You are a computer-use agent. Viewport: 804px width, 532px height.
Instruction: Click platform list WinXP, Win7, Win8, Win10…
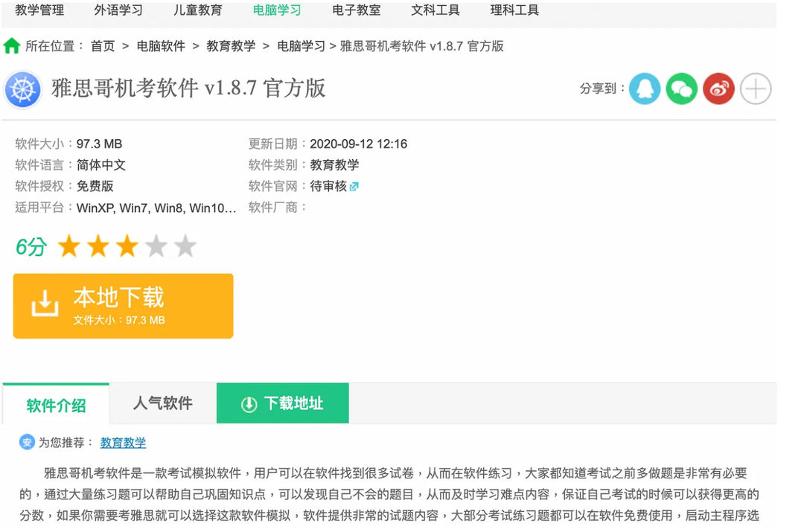coord(156,208)
